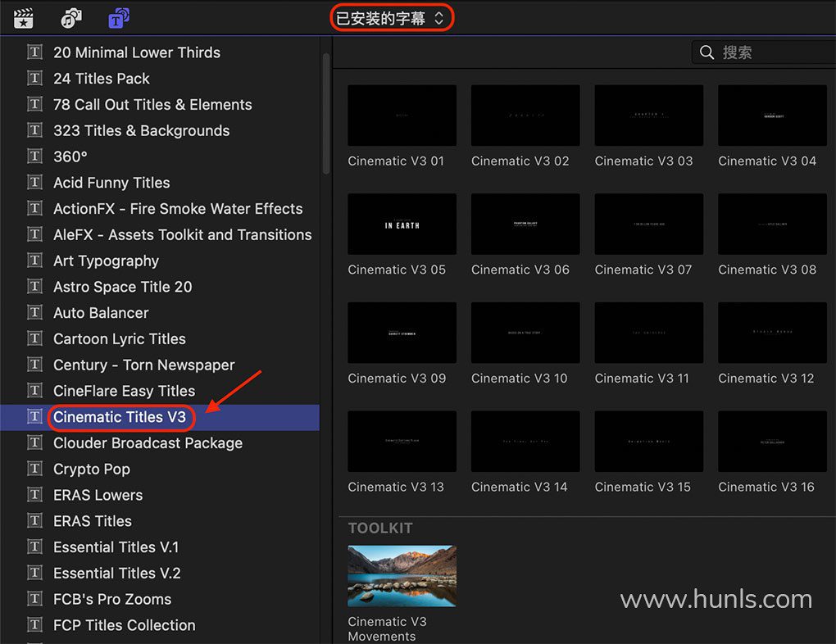Select Cinematic V3 Movements toolkit thumbnail
The height and width of the screenshot is (644, 836).
coord(402,576)
